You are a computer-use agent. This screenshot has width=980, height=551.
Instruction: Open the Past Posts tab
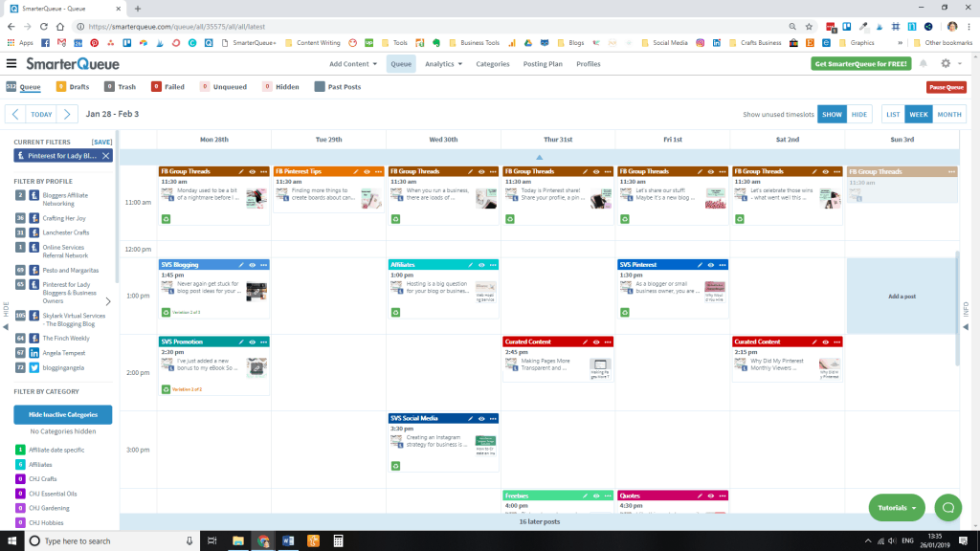pyautogui.click(x=338, y=87)
